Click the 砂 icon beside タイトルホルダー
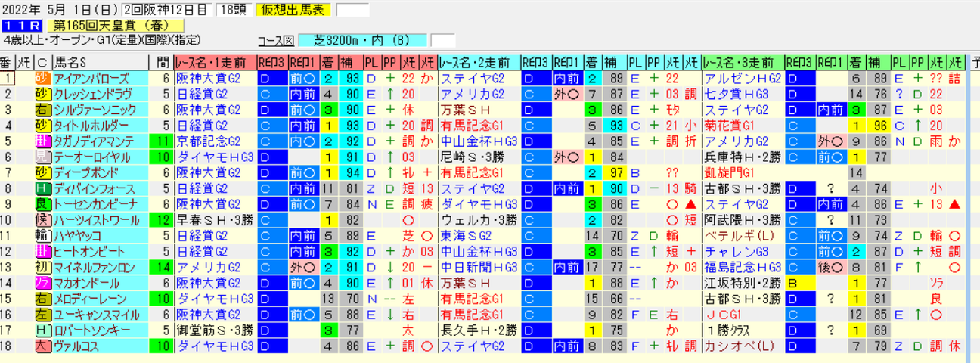980x363 pixels. 42,126
